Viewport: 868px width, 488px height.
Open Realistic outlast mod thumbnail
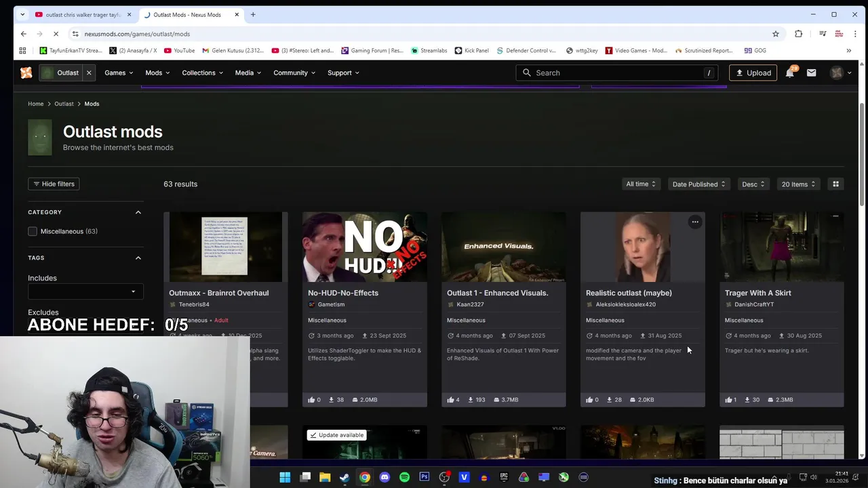pyautogui.click(x=643, y=247)
